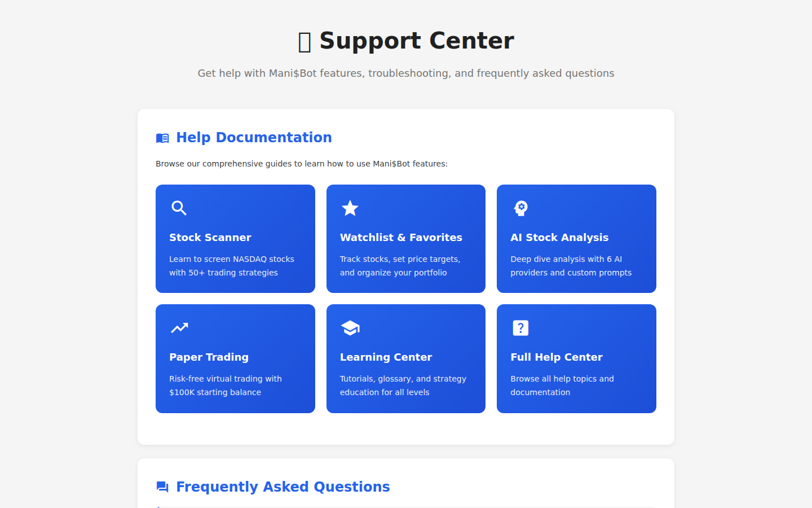Click the chat icon beside Frequently Asked Questions
812x508 pixels.
162,487
